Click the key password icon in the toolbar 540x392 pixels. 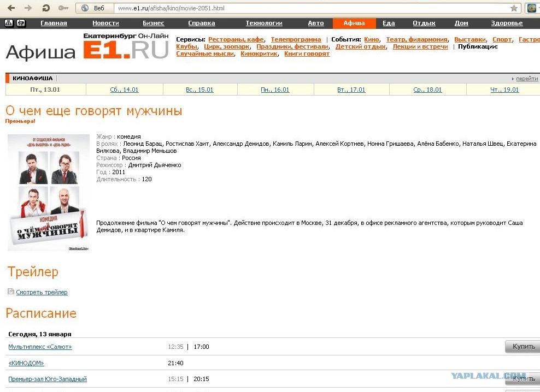coord(63,8)
